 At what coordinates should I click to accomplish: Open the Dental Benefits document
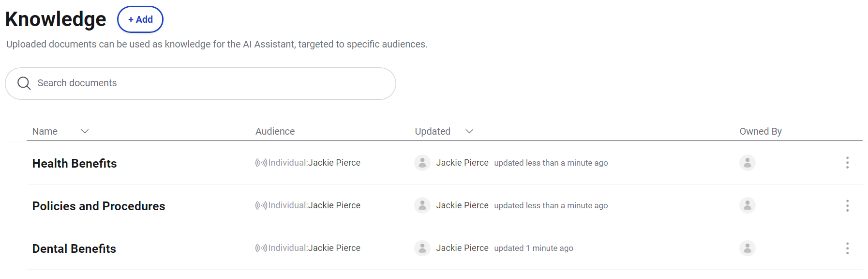click(74, 248)
